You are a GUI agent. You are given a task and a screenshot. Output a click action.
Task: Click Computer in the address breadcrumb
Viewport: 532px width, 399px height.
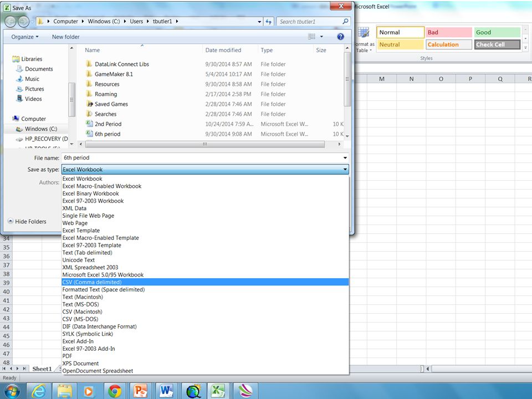[x=65, y=22]
